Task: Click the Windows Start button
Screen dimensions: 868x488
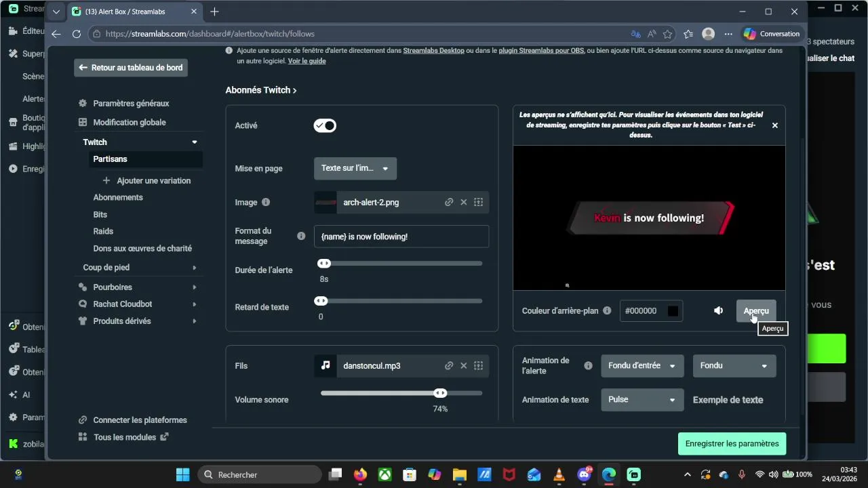Action: pos(183,474)
